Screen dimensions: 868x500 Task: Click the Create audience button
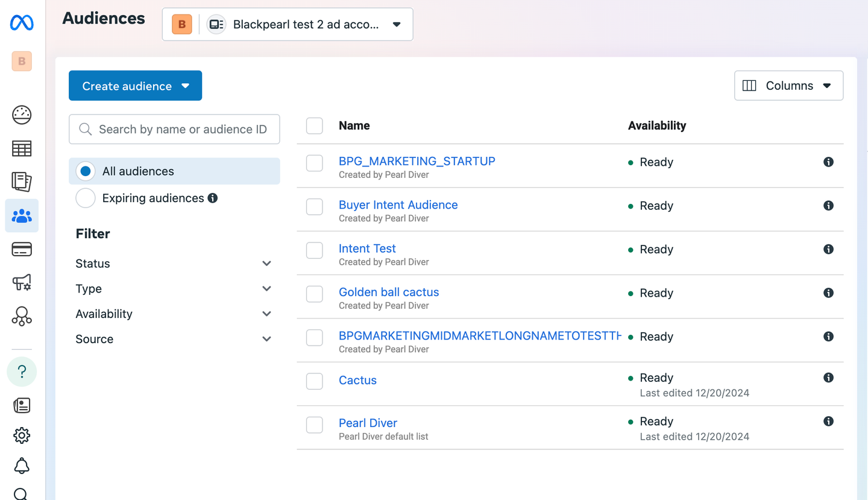[x=135, y=86]
